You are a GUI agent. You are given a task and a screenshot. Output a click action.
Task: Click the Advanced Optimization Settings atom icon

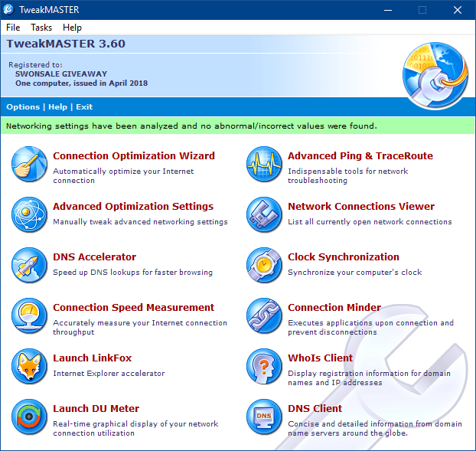(x=29, y=214)
